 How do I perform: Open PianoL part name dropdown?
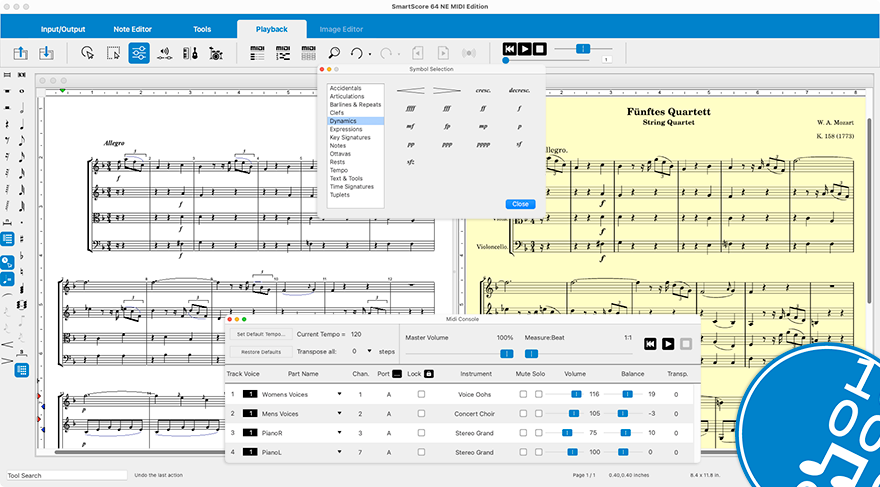pos(340,452)
